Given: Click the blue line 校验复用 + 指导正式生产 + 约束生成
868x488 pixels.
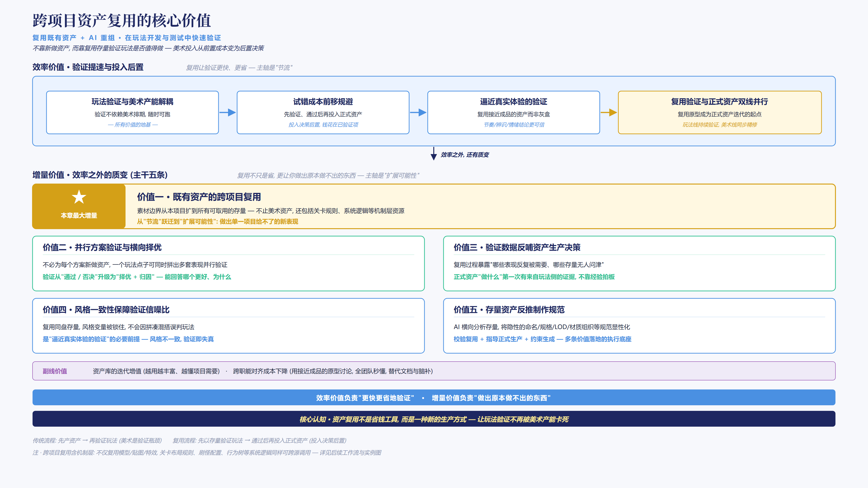Looking at the screenshot, I should click(504, 339).
